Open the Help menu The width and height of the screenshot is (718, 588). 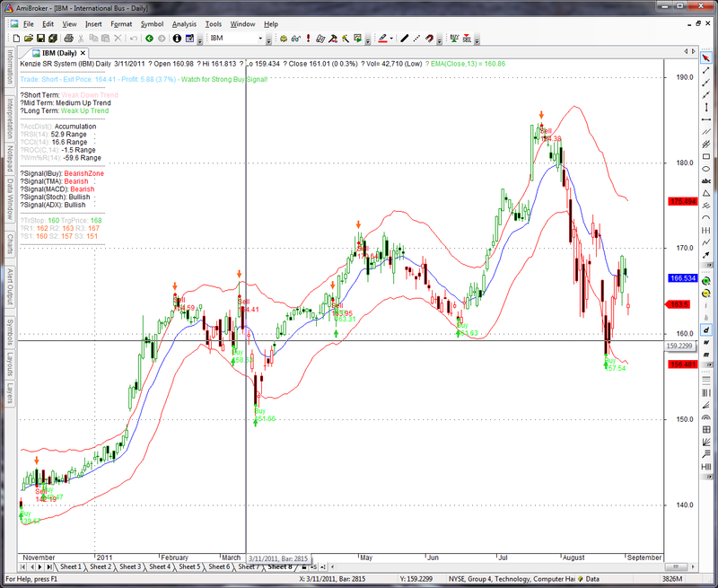271,24
